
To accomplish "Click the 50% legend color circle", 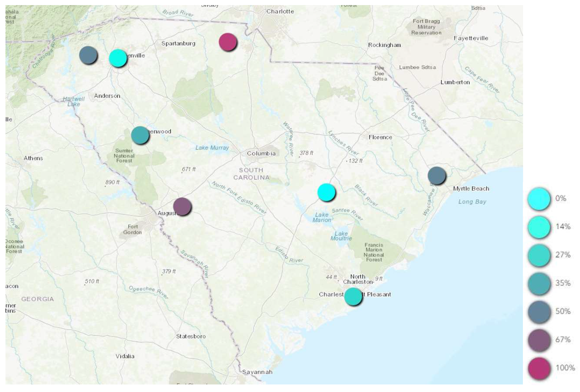I will (x=539, y=312).
